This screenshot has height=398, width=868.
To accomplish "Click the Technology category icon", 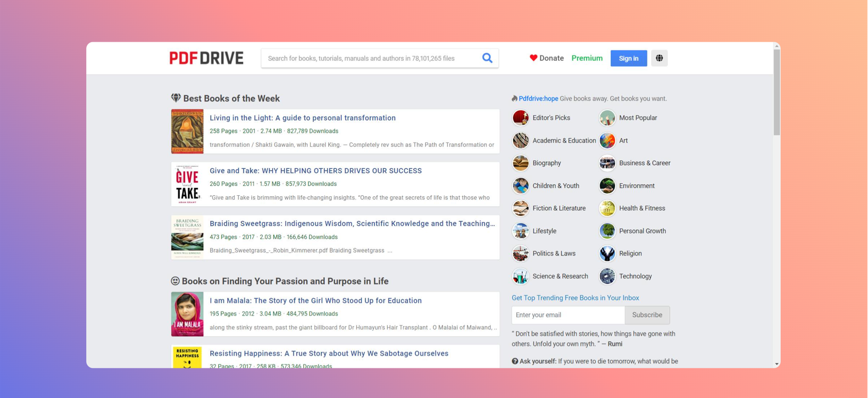I will point(607,276).
